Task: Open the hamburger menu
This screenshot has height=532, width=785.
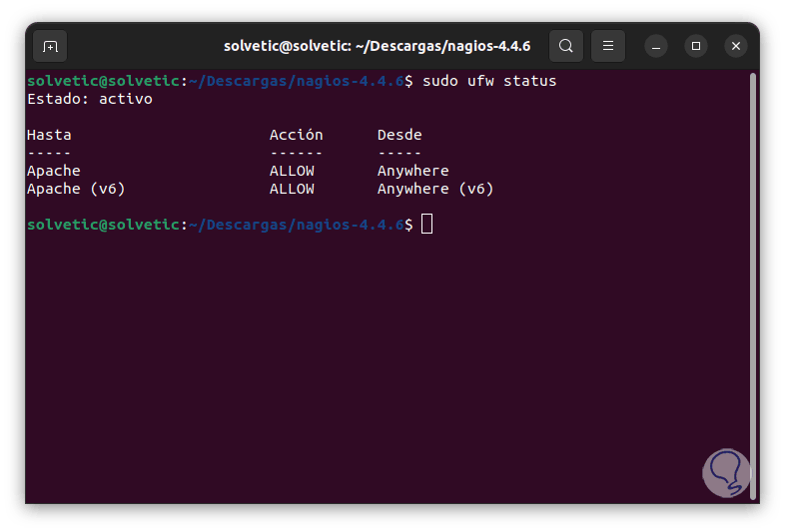Action: 607,46
